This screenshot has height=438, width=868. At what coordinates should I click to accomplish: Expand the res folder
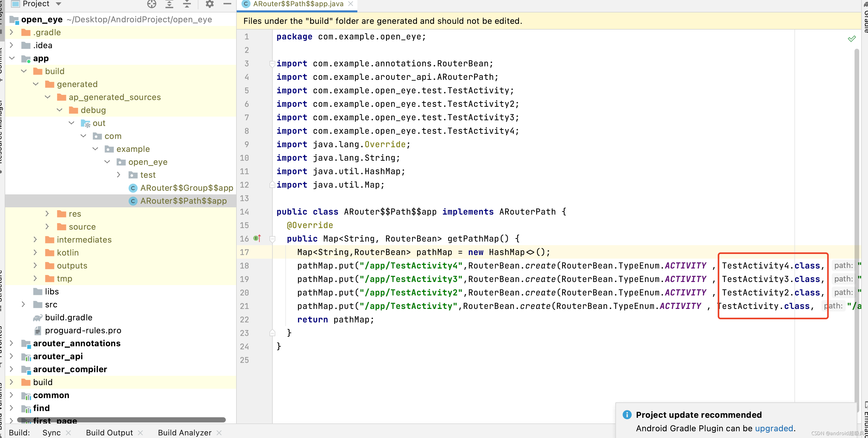click(47, 214)
